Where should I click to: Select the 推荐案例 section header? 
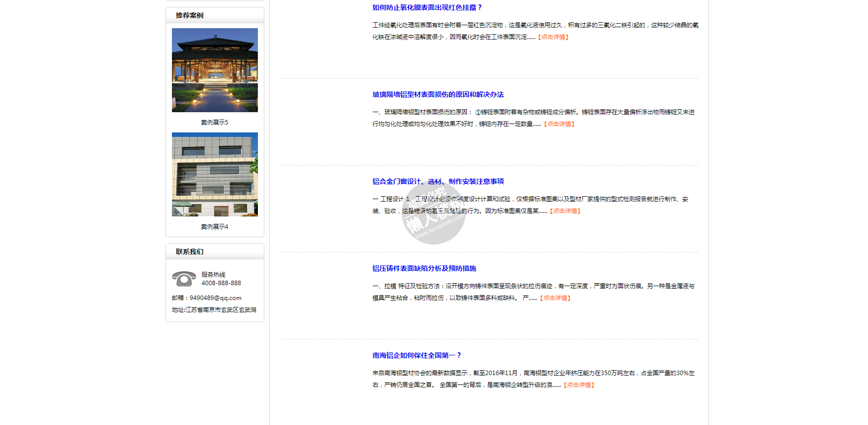coord(215,15)
